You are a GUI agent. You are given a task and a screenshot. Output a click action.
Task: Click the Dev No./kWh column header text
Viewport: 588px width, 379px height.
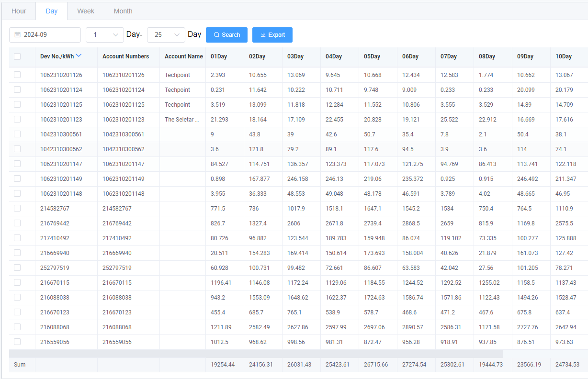(57, 56)
